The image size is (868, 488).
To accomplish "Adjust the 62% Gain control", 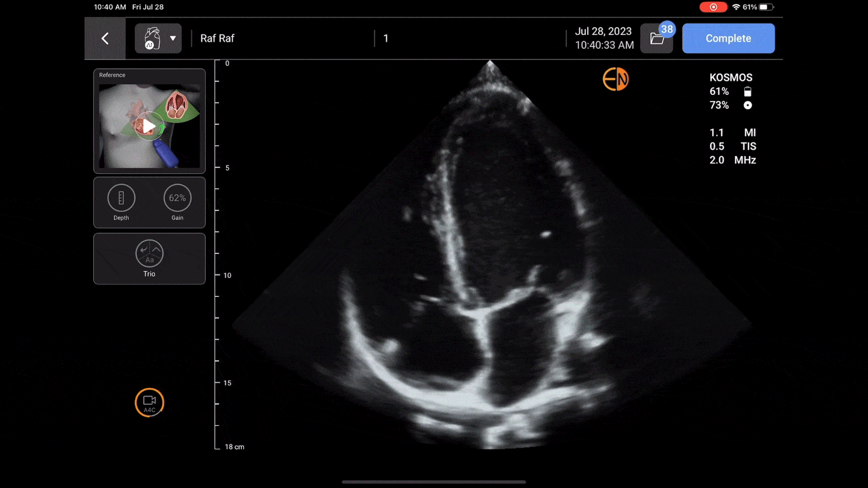I will point(177,198).
